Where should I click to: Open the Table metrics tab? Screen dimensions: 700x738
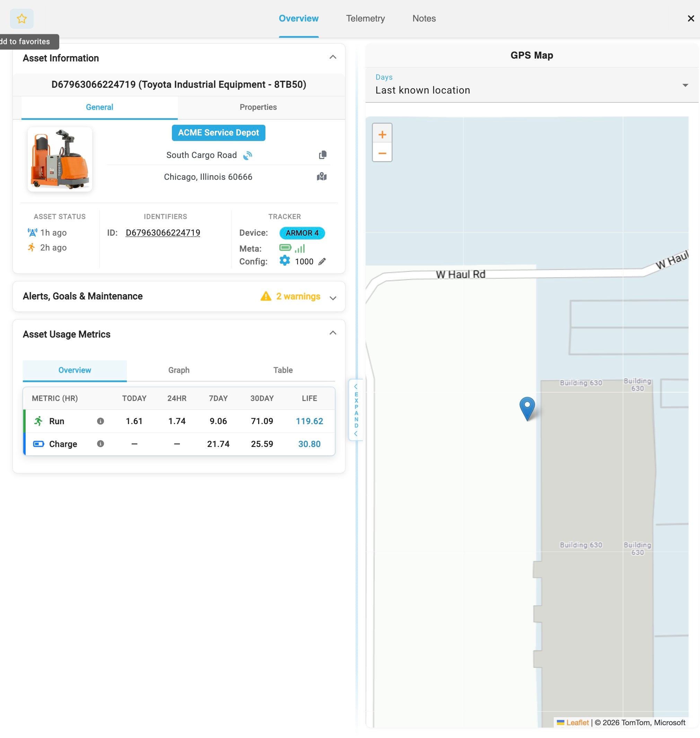pyautogui.click(x=283, y=370)
